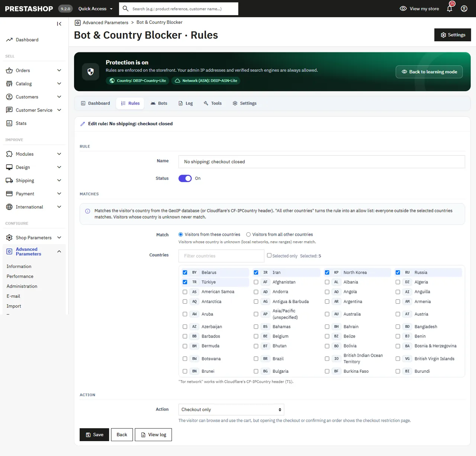The height and width of the screenshot is (456, 476).
Task: Expand the Quick Access dropdown
Action: [96, 9]
